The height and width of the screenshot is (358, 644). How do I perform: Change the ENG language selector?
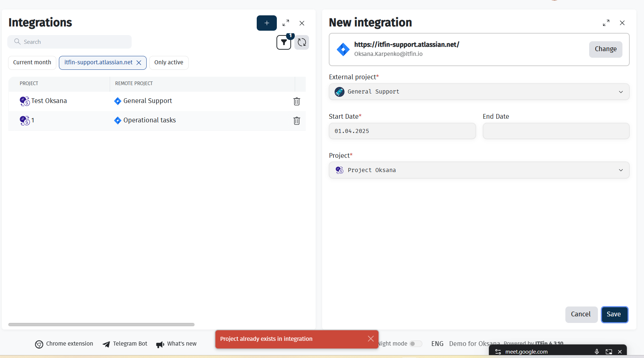[437, 344]
